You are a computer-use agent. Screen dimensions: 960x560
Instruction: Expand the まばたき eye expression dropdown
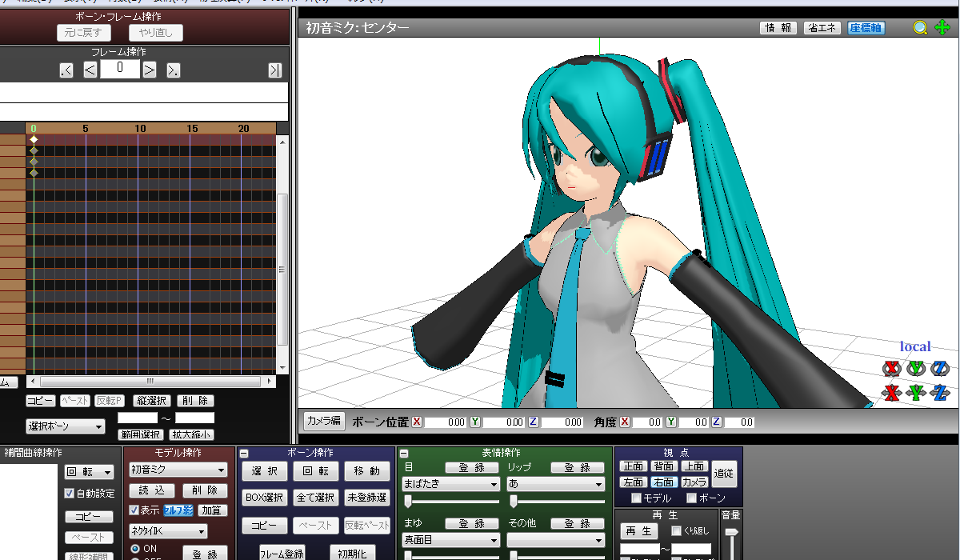(x=450, y=484)
